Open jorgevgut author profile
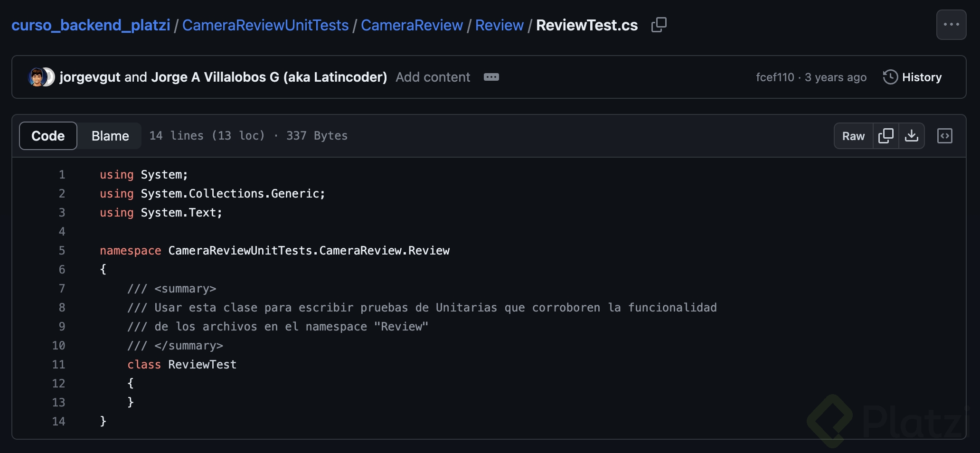The image size is (980, 453). 90,77
